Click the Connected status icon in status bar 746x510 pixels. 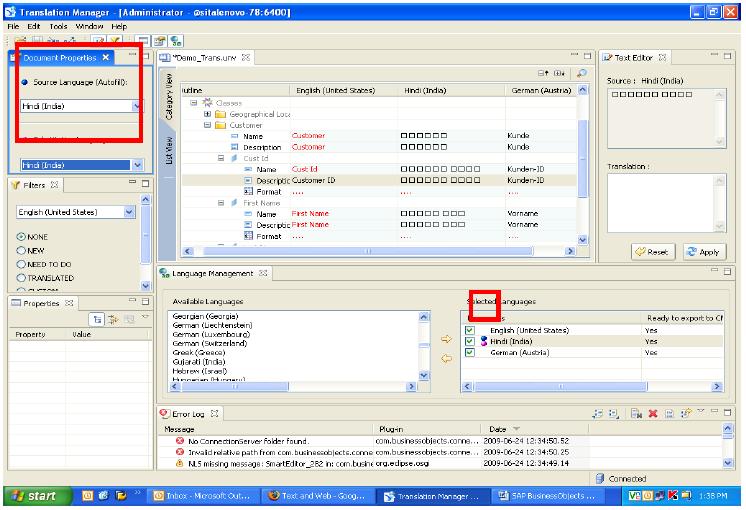pyautogui.click(x=600, y=478)
